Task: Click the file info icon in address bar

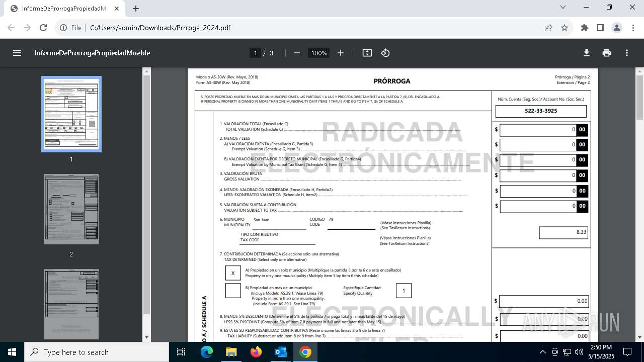Action: [x=64, y=28]
